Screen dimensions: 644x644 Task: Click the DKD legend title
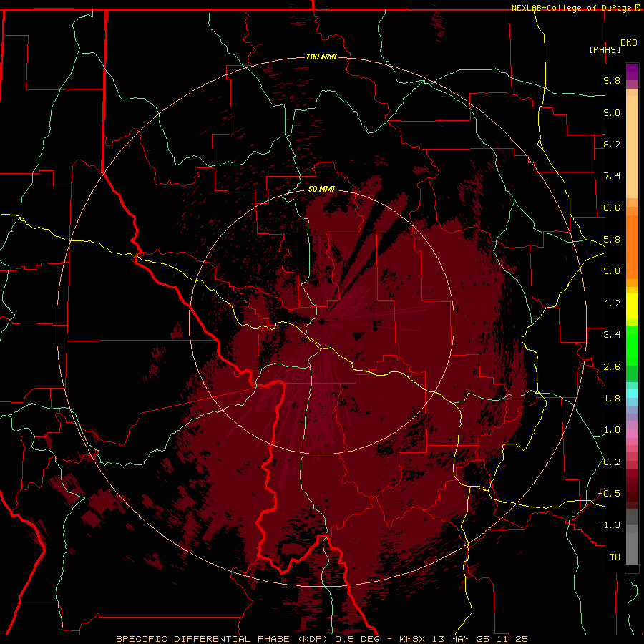coord(629,43)
